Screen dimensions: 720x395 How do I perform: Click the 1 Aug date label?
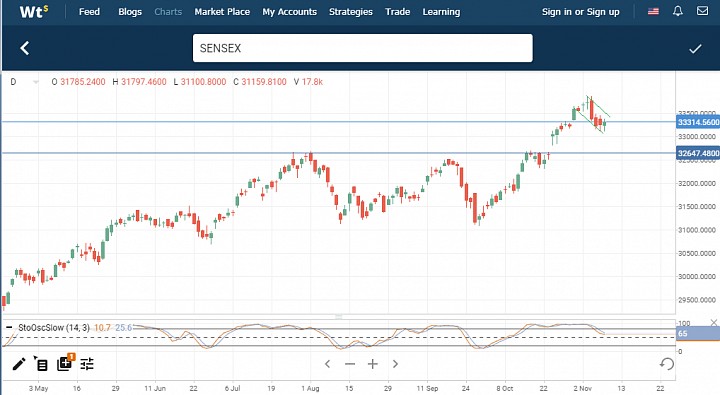point(310,389)
